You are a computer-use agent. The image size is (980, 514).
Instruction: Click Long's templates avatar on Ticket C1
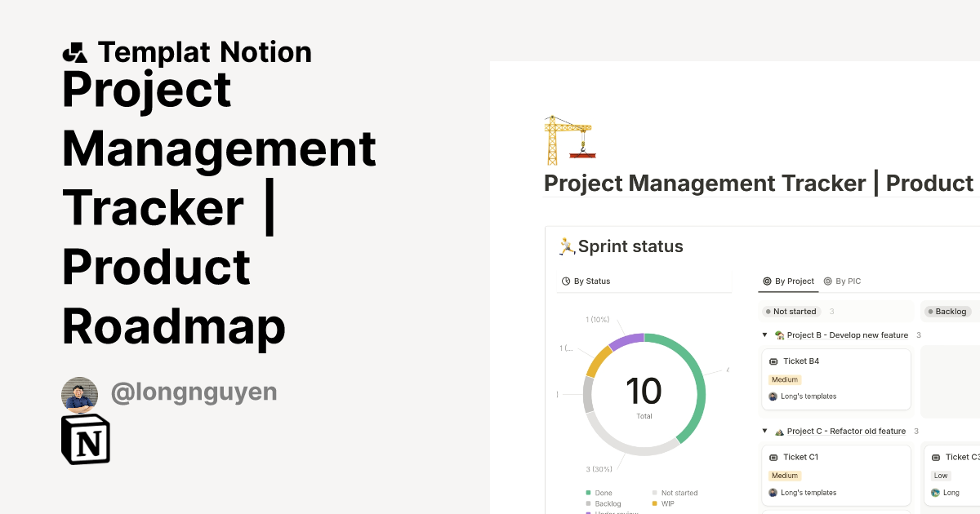[x=773, y=492]
